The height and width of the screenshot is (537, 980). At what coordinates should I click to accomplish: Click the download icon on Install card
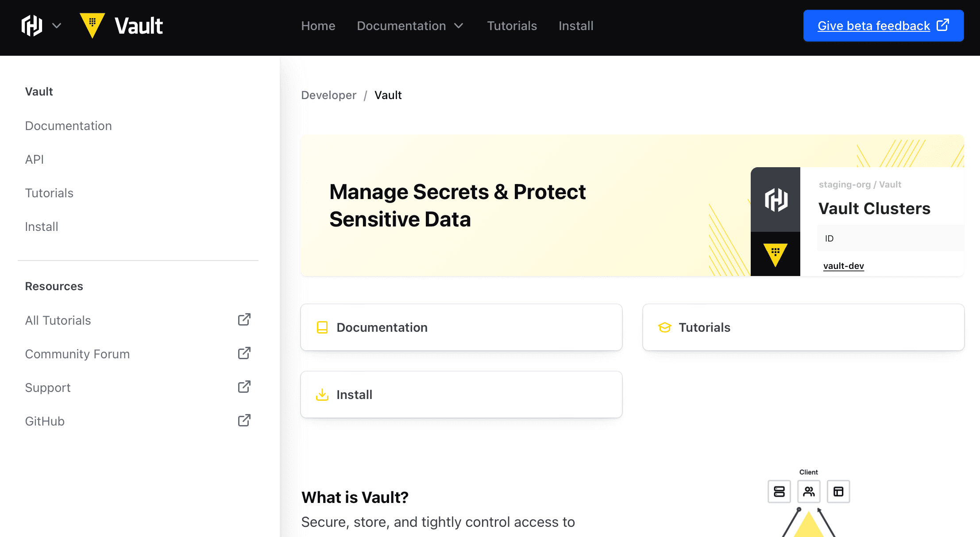pyautogui.click(x=322, y=395)
